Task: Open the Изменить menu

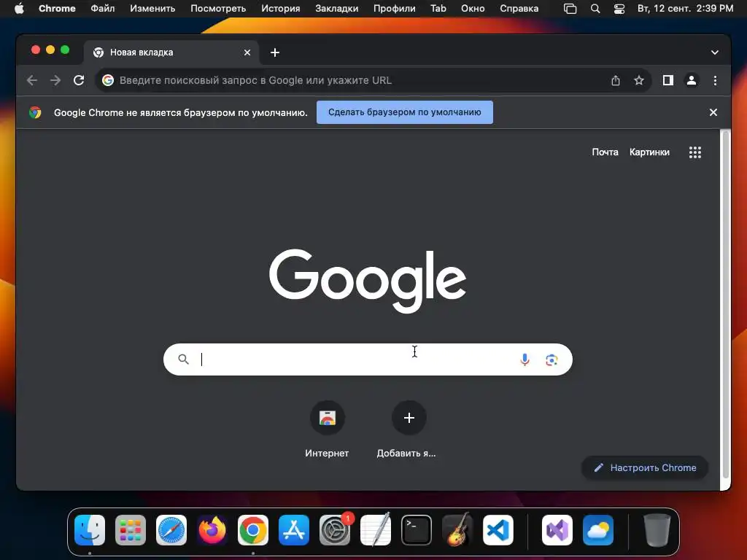Action: click(152, 9)
